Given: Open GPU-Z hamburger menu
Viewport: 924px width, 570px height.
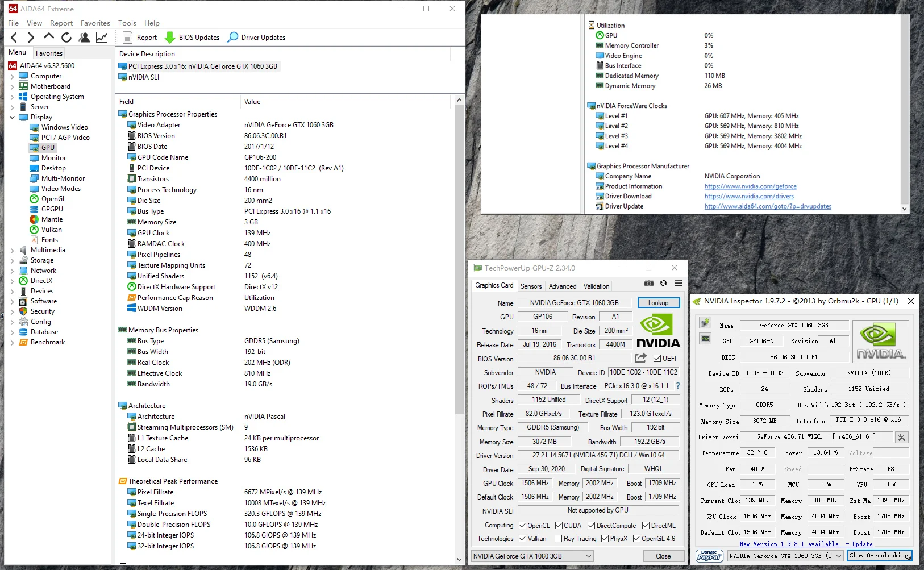Looking at the screenshot, I should (x=678, y=283).
